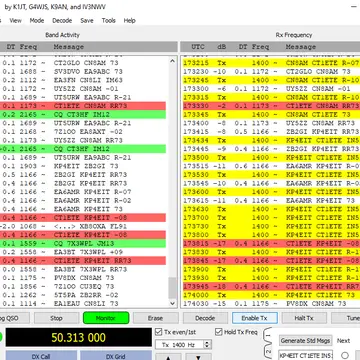
Task: Click Band Activity scrollbar up arrow
Action: tap(172, 61)
